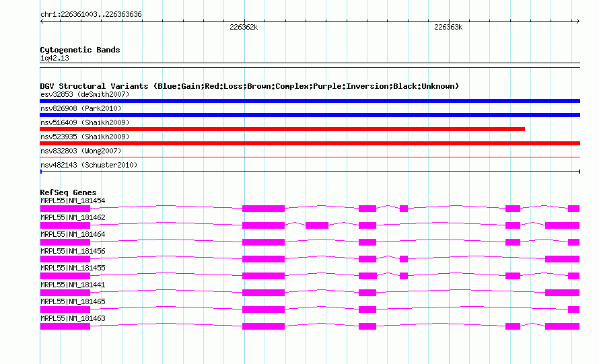Click the MRPL55|NM_181441 transcript label

73,285
